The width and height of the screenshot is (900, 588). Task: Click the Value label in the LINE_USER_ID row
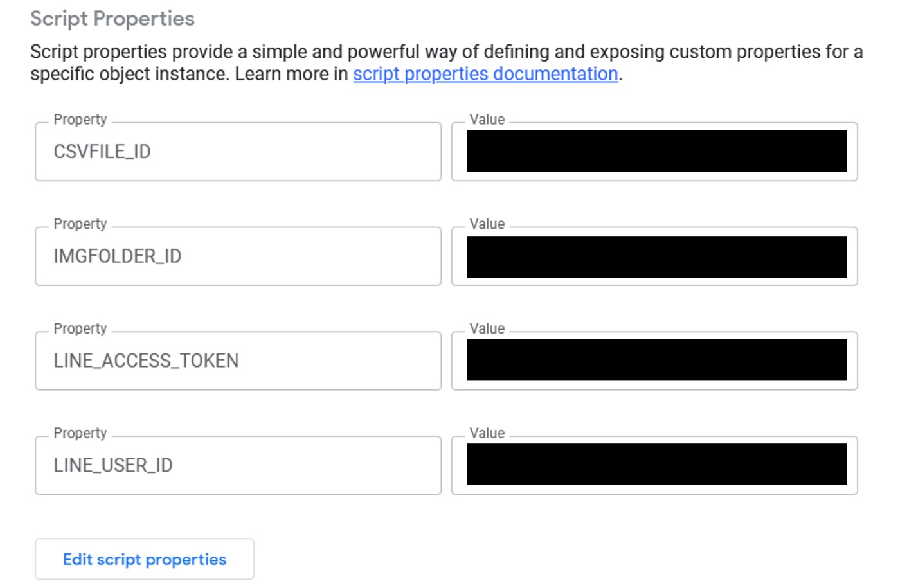[x=487, y=433]
